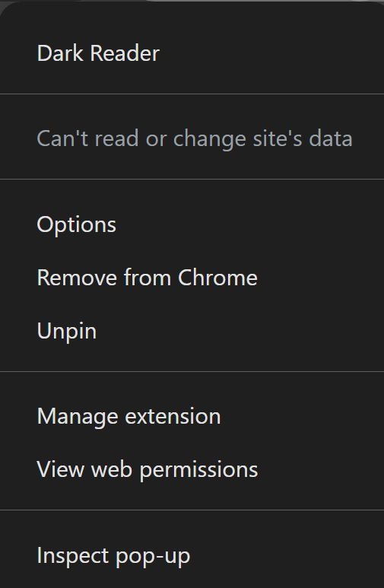Viewport: 384px width, 588px height.
Task: Select View web permissions
Action: [x=192, y=469]
